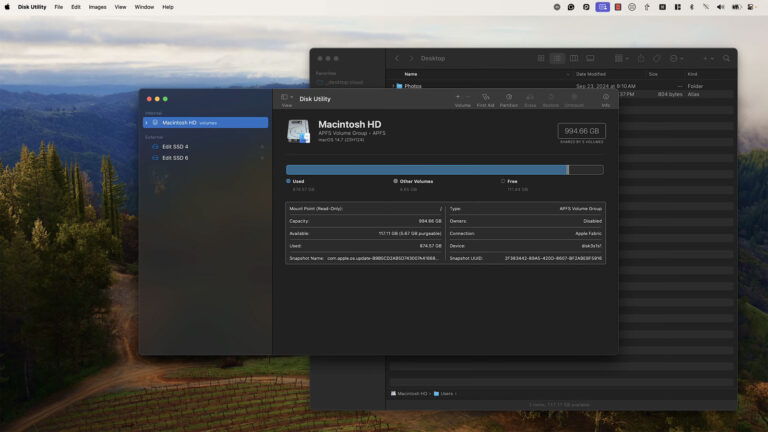Expand the Macintosh HD volumes disclosure arrow
The height and width of the screenshot is (432, 768).
point(146,122)
